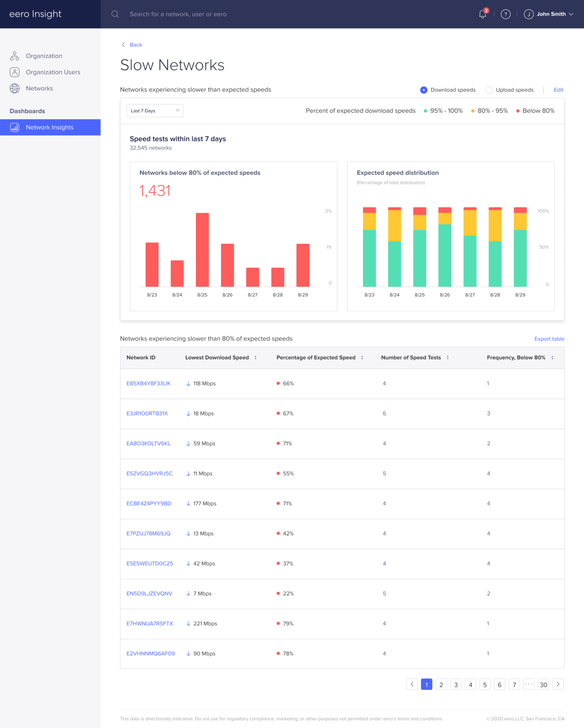Click the search magnifier icon
The height and width of the screenshot is (728, 584).
tap(115, 14)
